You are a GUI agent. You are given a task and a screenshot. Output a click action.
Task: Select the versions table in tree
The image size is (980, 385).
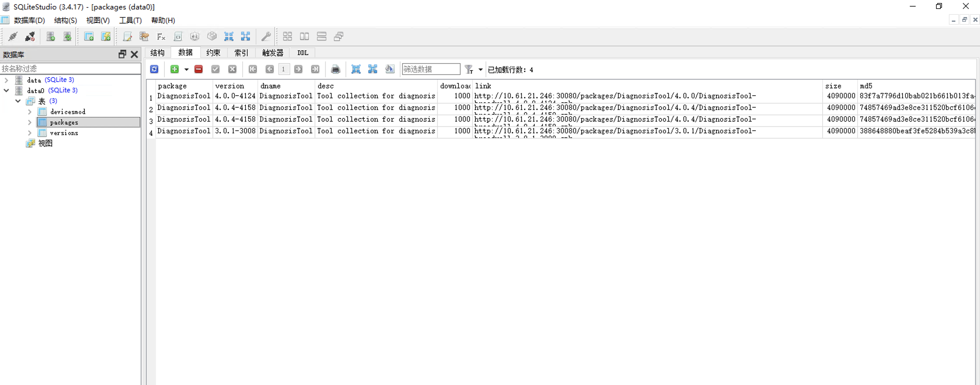click(x=64, y=133)
